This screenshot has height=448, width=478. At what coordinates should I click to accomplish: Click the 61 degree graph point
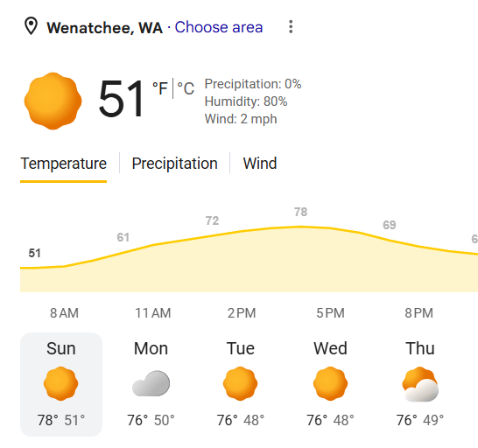(x=123, y=237)
